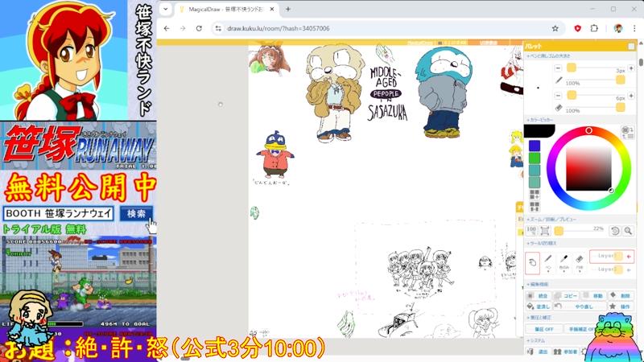Open Chrome three-dot menu
Screen dimensions: 644x362
(x=634, y=28)
